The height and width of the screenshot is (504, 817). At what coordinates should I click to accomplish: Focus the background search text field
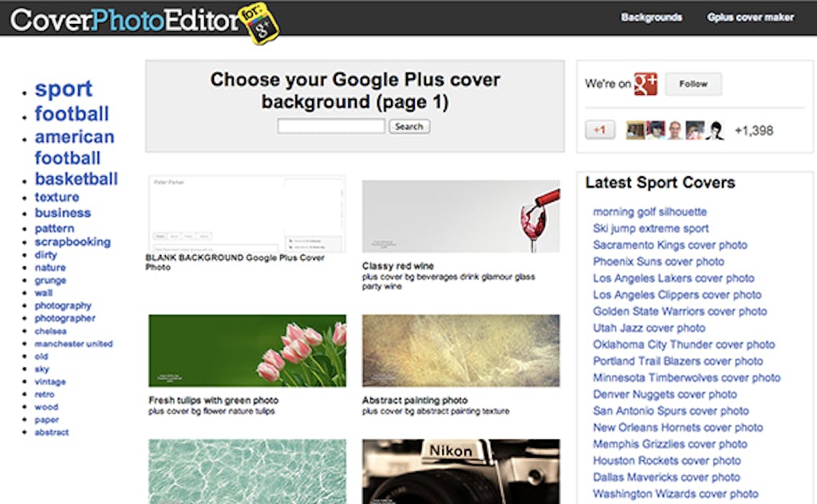pos(331,126)
